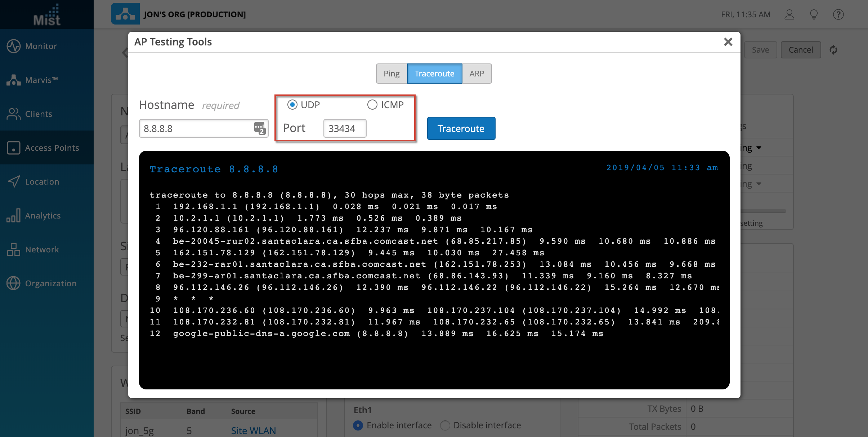Click the blue Traceroute run button
The height and width of the screenshot is (437, 868).
coord(461,128)
